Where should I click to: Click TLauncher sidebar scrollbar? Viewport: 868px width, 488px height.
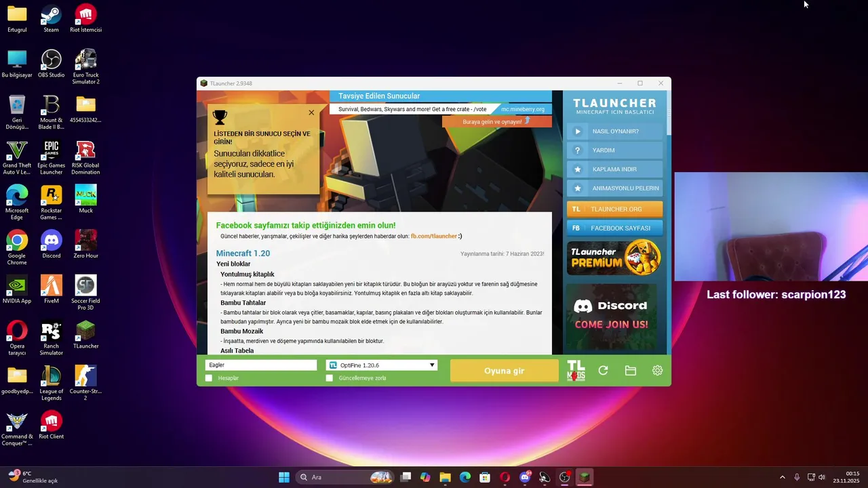coord(669,114)
